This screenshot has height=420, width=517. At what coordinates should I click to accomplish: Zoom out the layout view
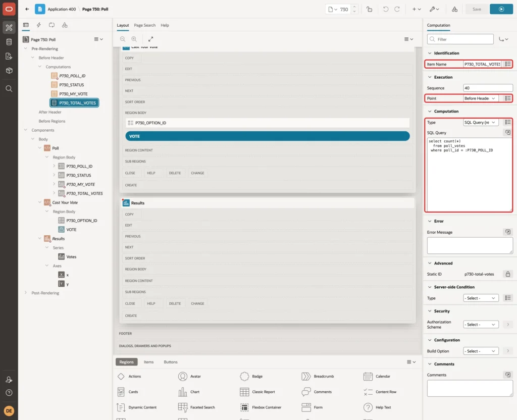click(x=123, y=39)
